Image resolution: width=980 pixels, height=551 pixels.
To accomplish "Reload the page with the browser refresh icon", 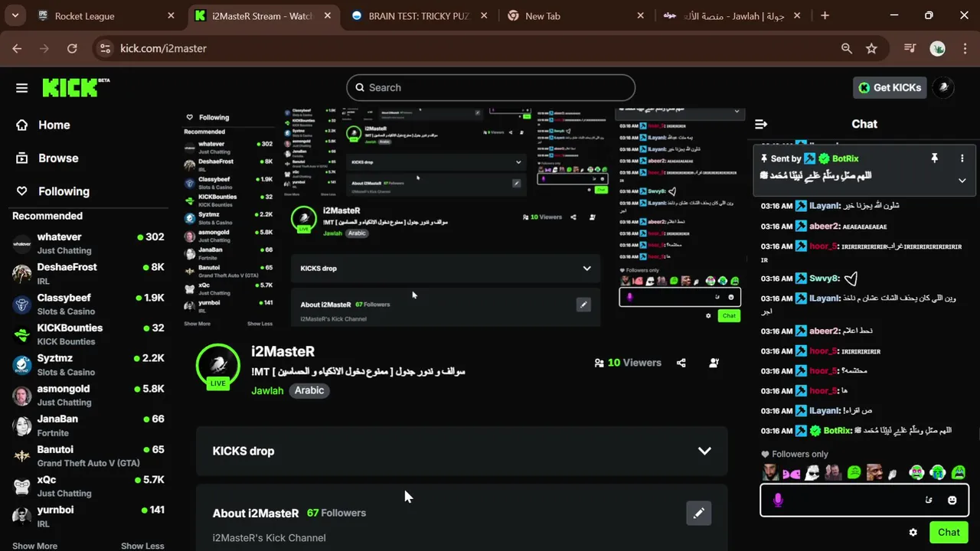I will 72,48.
